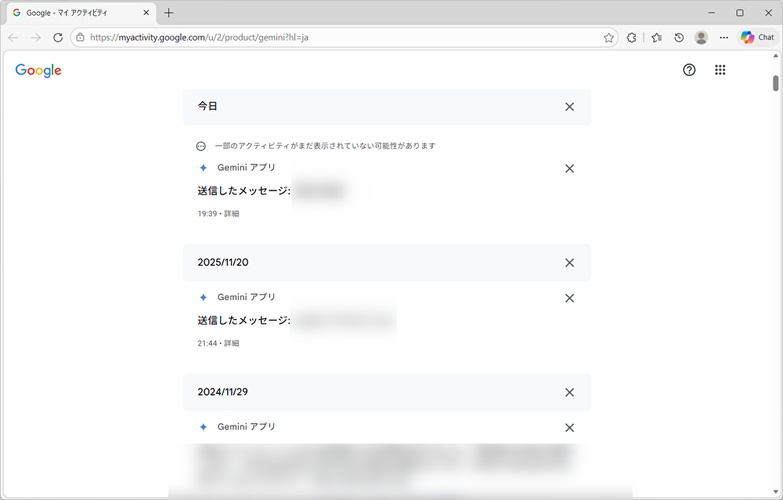Click the browser back arrow
Image resolution: width=783 pixels, height=500 pixels.
pyautogui.click(x=13, y=37)
